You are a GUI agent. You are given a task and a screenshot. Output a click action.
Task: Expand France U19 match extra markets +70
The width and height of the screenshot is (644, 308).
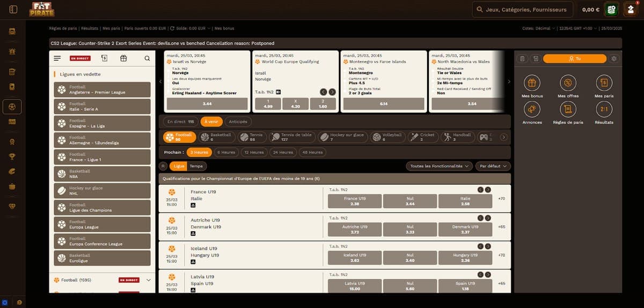[x=502, y=199]
